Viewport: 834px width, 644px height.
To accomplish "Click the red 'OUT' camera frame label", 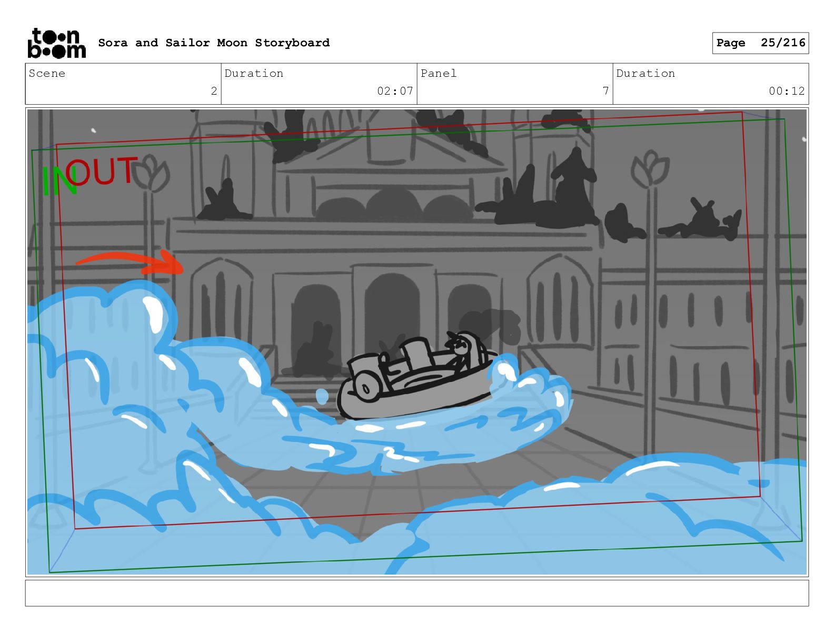I will [x=102, y=171].
